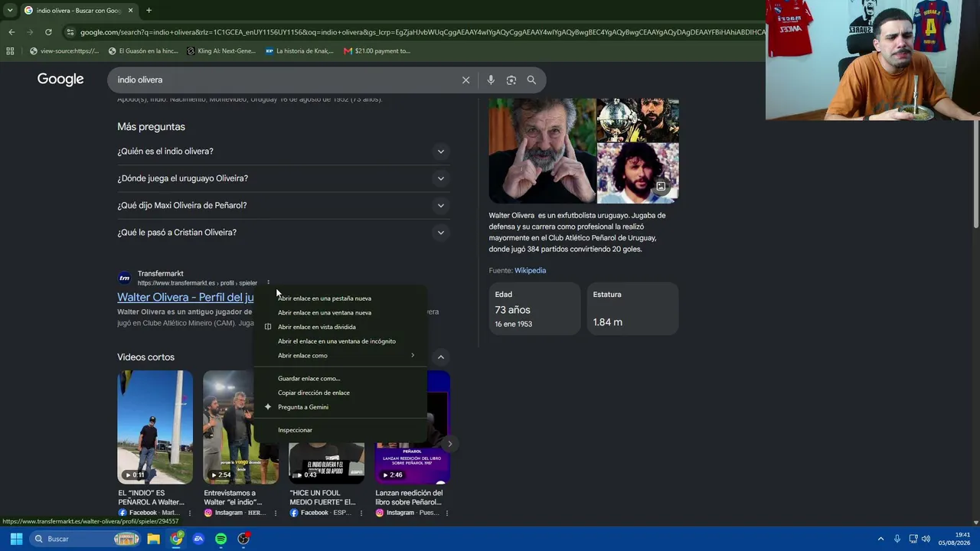Show hidden system tray icons

coord(880,539)
